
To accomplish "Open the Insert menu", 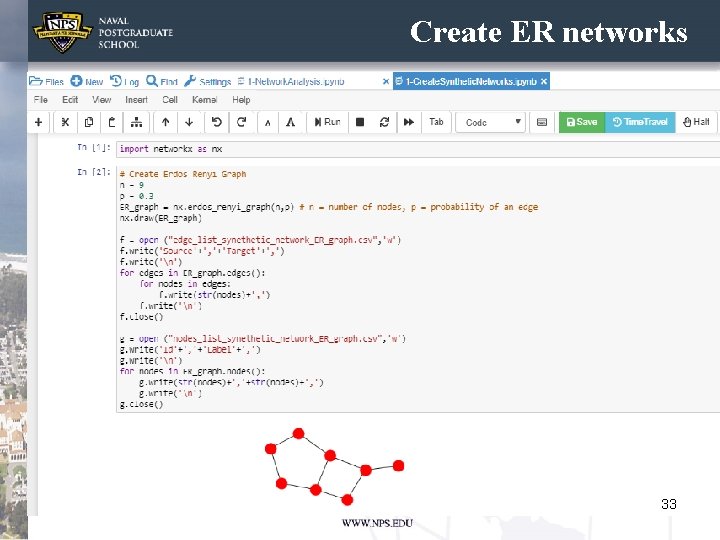I will pyautogui.click(x=136, y=100).
